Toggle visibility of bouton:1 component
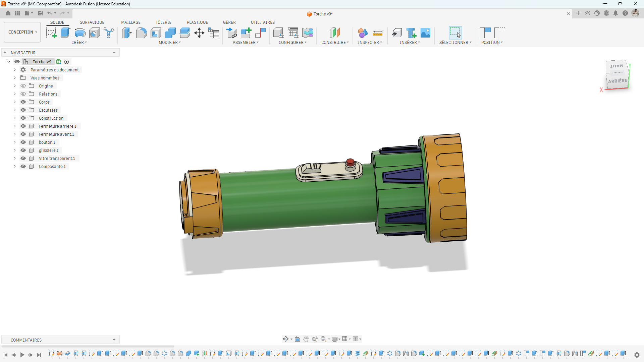Image resolution: width=644 pixels, height=362 pixels. [23, 142]
